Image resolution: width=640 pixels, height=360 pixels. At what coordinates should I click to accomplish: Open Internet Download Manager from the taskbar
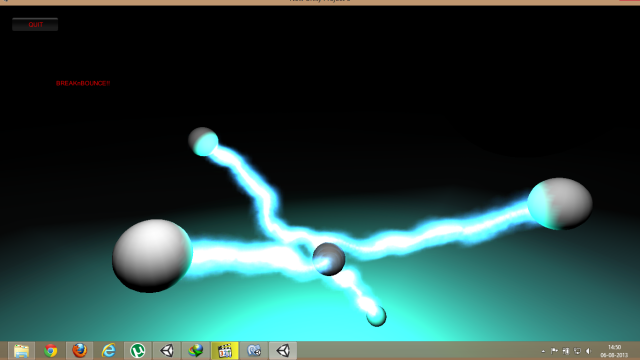tap(196, 351)
